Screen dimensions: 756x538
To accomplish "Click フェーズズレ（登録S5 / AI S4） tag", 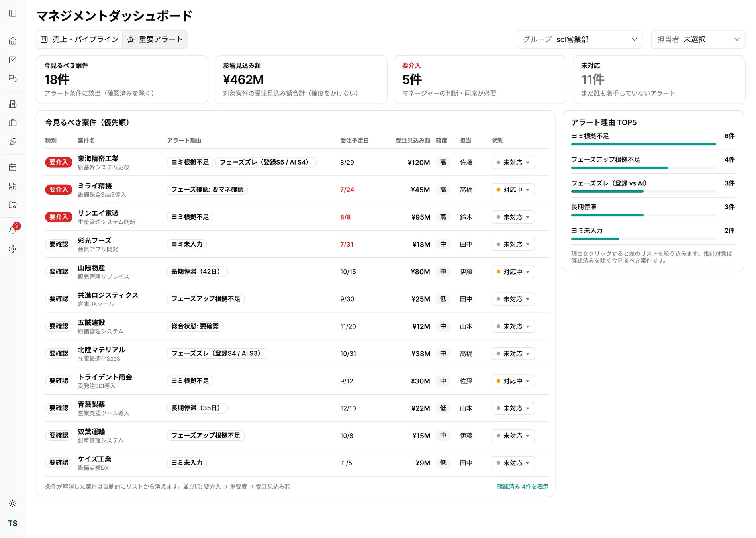I will click(266, 162).
